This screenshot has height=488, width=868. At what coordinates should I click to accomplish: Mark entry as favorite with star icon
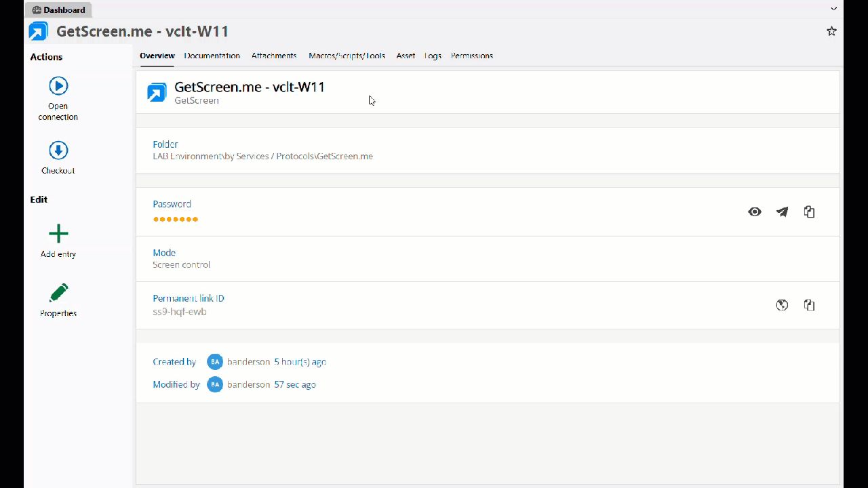pos(831,31)
